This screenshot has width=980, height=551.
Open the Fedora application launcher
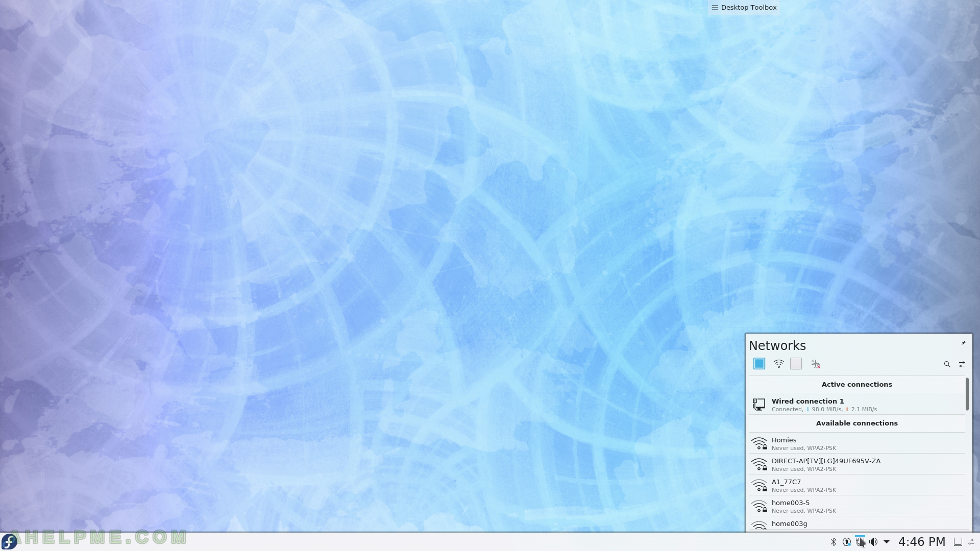pyautogui.click(x=9, y=541)
